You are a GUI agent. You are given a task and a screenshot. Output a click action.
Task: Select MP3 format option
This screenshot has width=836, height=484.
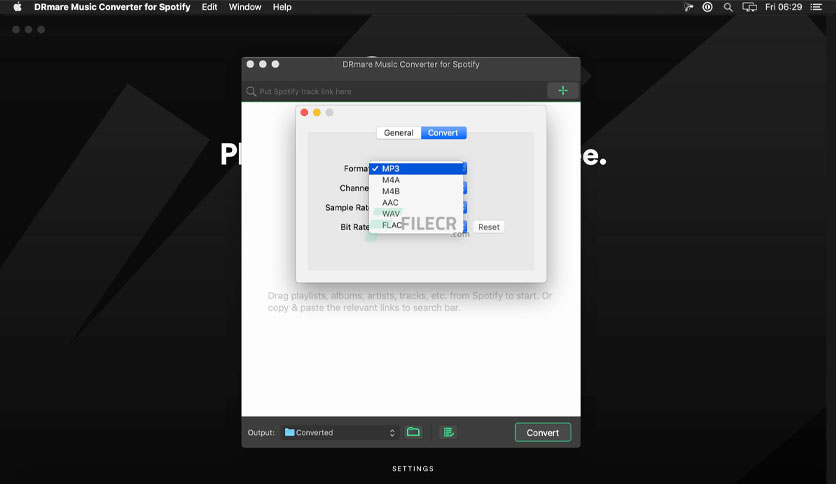coord(416,168)
